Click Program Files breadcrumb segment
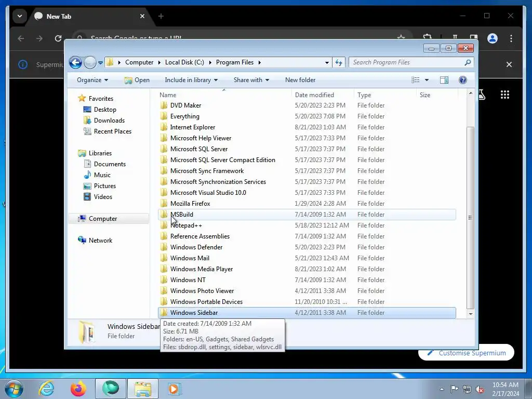 (235, 62)
